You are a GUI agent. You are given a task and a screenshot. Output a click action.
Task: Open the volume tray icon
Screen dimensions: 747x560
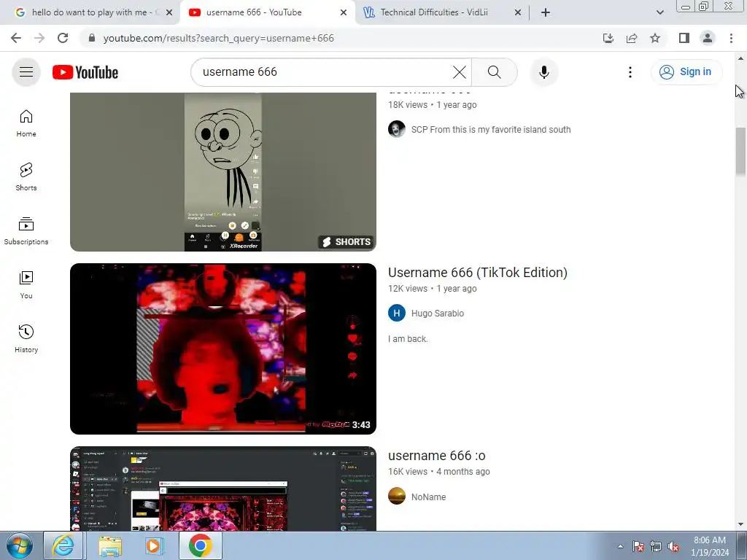[673, 546]
